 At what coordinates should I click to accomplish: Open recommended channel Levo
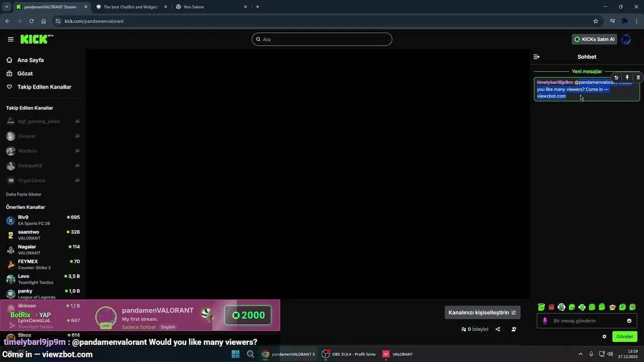point(43,279)
